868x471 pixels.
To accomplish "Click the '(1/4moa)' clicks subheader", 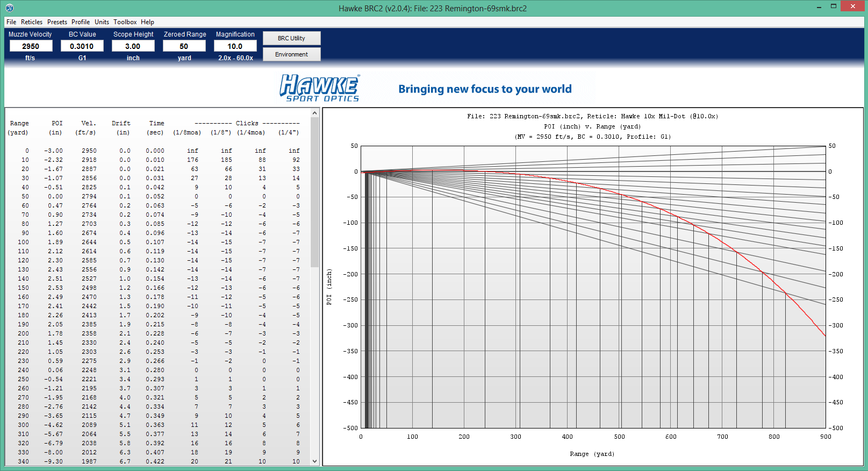I will pyautogui.click(x=251, y=132).
